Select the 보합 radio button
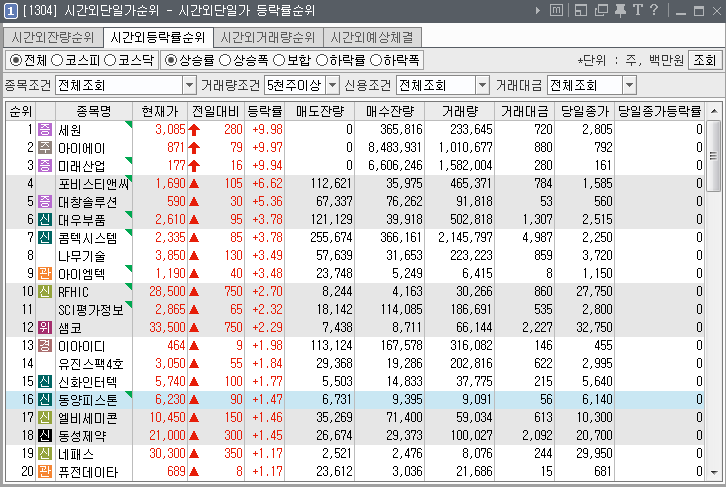Screen dimensions: 726x487 (279, 60)
